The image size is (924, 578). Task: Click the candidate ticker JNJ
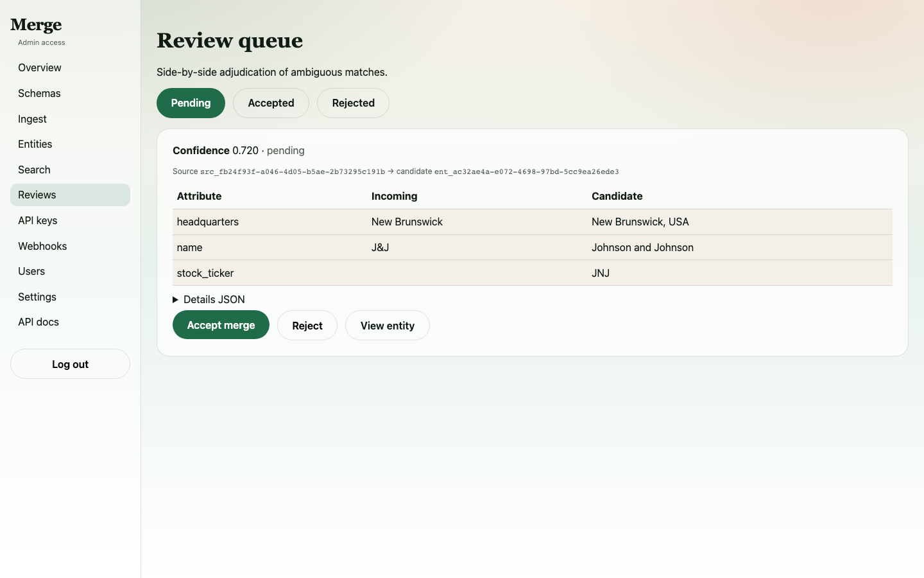(601, 273)
